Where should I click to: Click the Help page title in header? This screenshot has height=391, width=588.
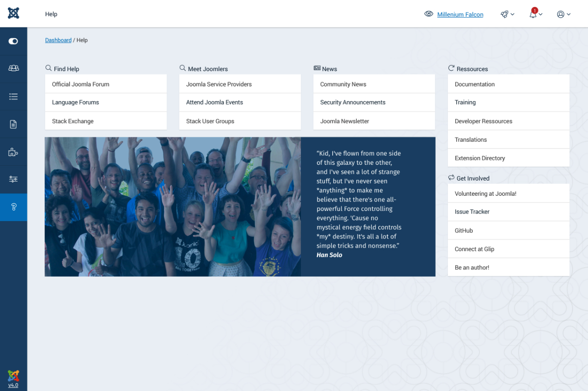click(51, 14)
